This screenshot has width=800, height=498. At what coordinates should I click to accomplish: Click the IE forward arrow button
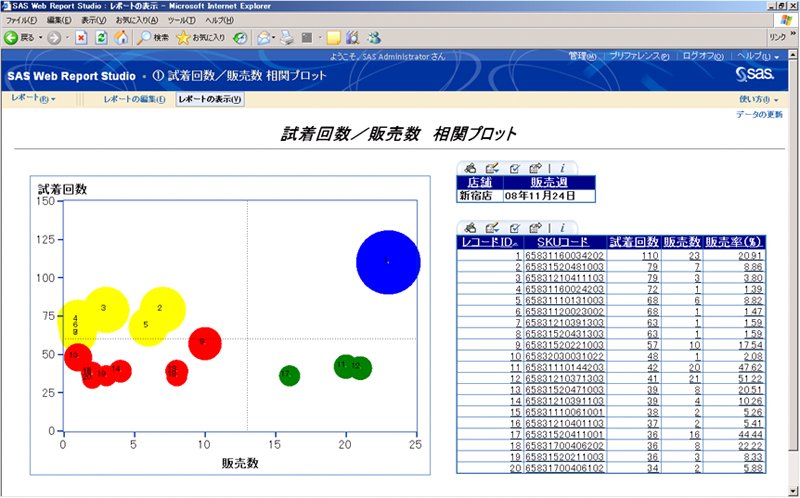54,38
